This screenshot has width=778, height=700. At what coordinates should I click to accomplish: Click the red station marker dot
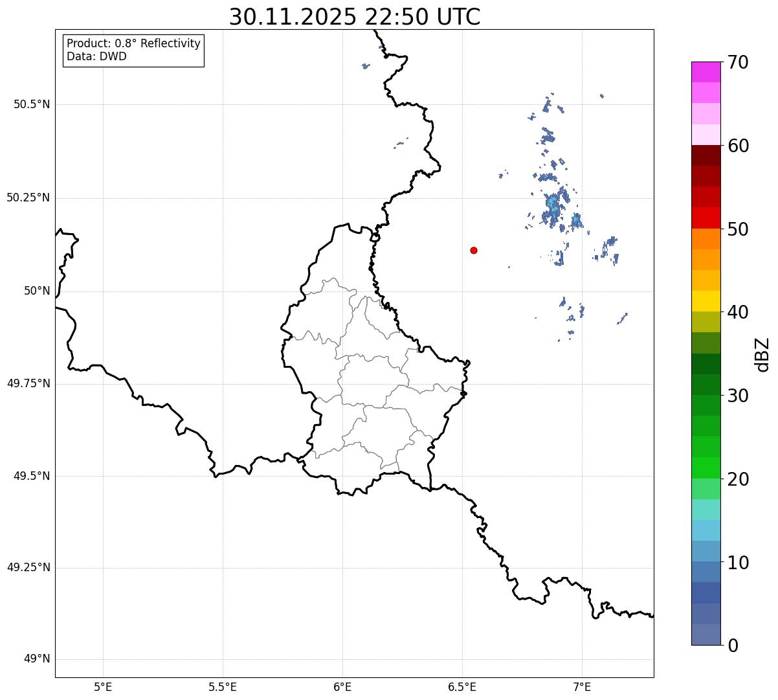click(x=474, y=250)
